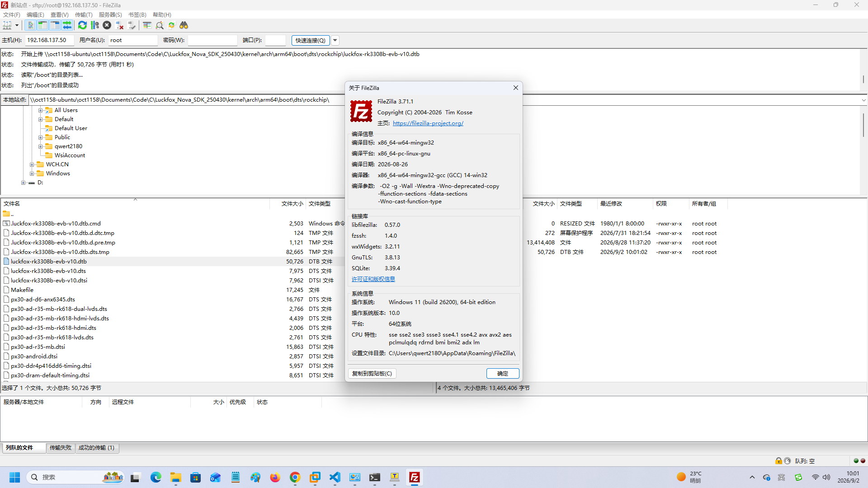The width and height of the screenshot is (868, 488).
Task: Switch to the 传输失败 tab
Action: [x=61, y=448]
